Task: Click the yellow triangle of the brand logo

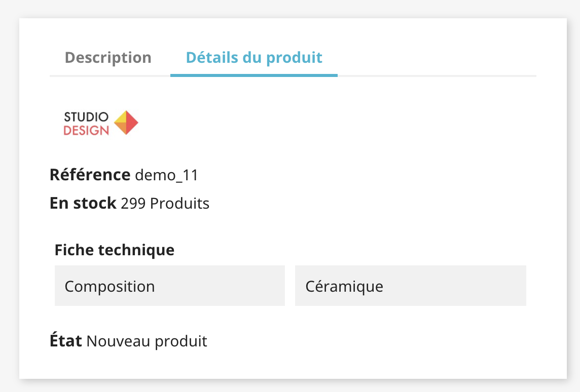Action: [x=121, y=119]
